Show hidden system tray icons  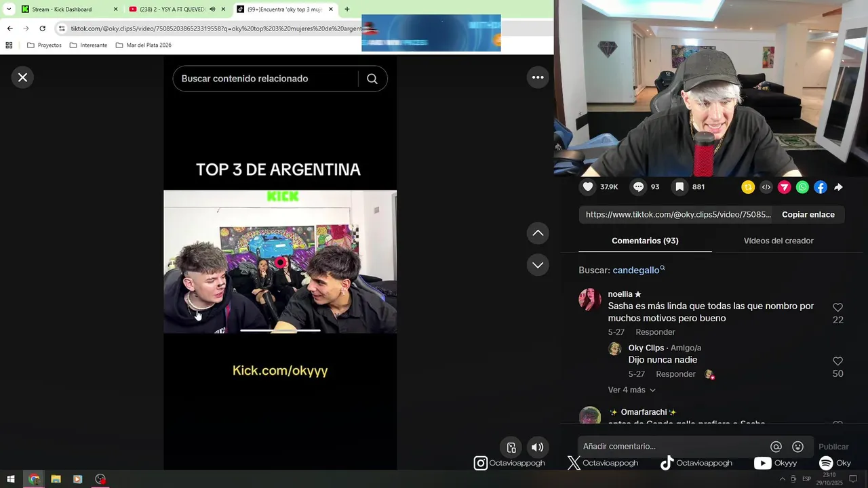pos(782,479)
